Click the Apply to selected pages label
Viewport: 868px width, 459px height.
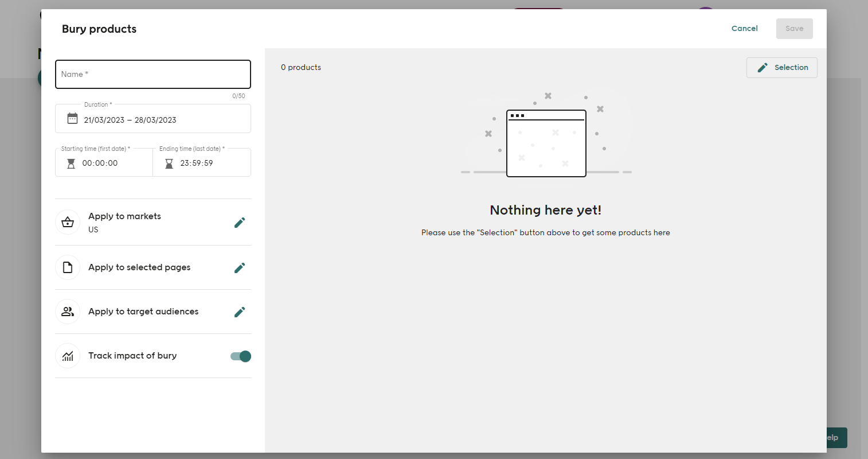(139, 267)
